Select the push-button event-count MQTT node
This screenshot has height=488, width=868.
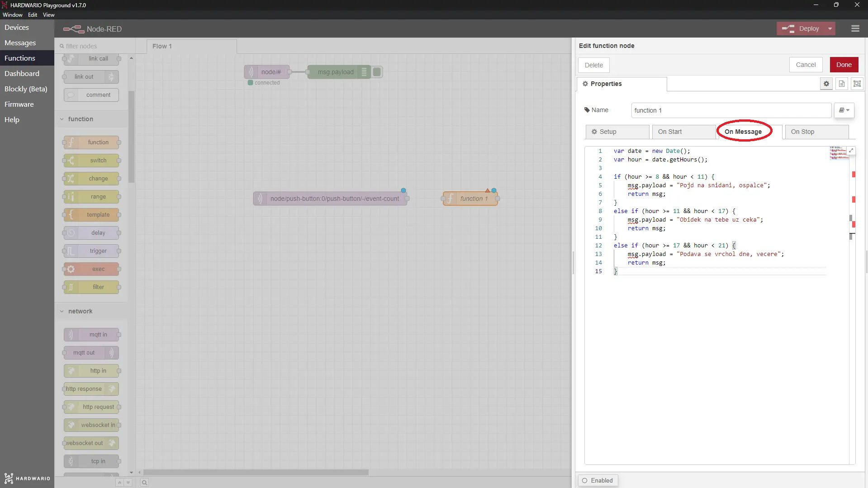pos(331,199)
